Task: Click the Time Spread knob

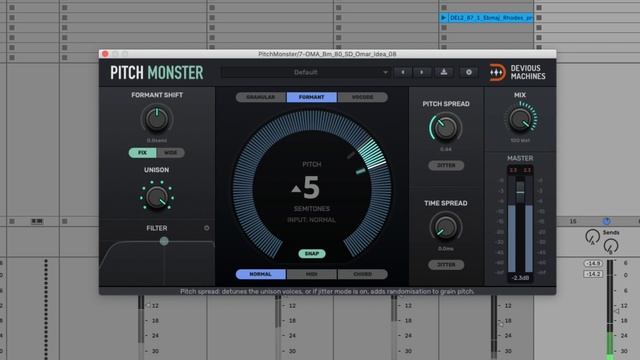Action: point(445,227)
